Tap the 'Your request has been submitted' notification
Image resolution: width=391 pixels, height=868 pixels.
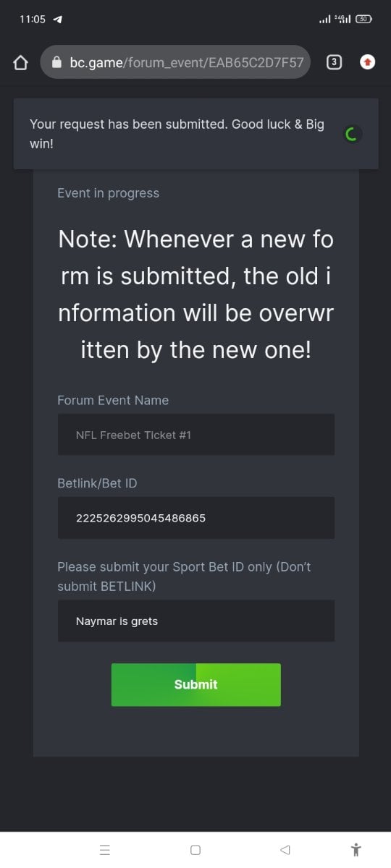[x=195, y=134]
